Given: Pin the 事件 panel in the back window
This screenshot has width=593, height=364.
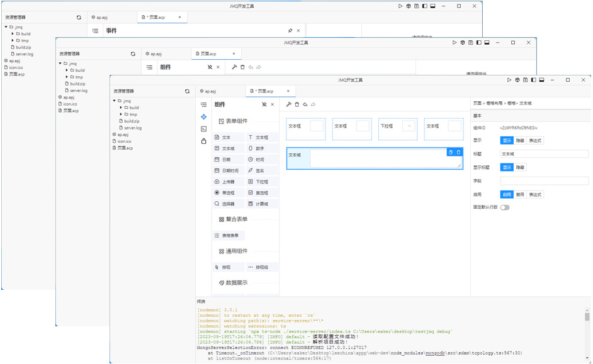Looking at the screenshot, I should [x=290, y=31].
